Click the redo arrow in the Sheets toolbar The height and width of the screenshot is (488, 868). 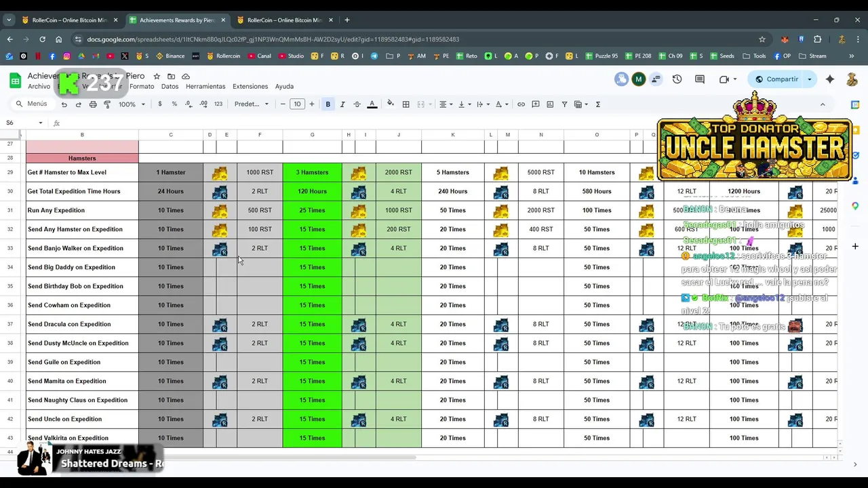78,104
